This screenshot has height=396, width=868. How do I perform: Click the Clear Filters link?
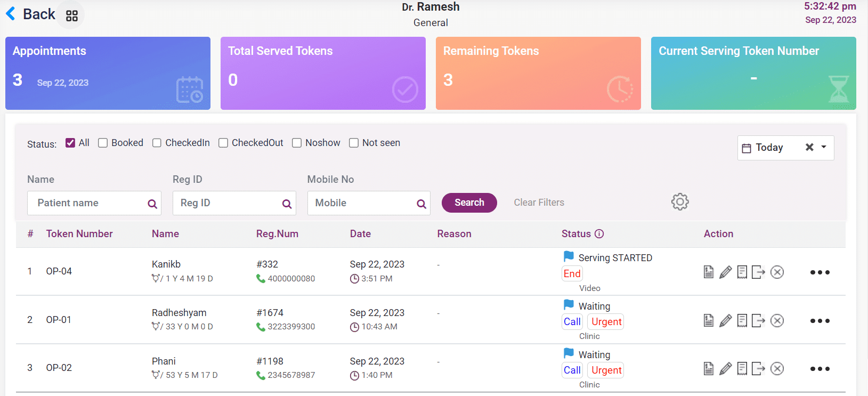click(x=539, y=203)
